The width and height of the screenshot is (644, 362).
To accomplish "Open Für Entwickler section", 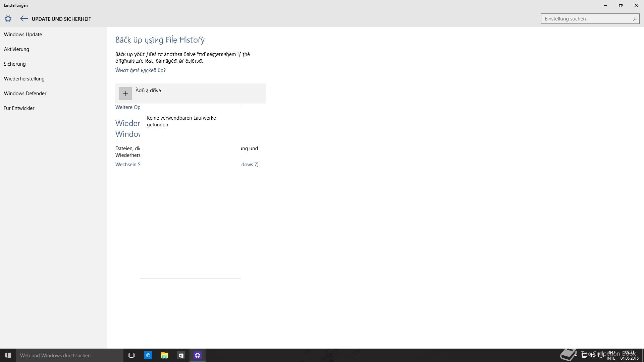I will pyautogui.click(x=19, y=108).
